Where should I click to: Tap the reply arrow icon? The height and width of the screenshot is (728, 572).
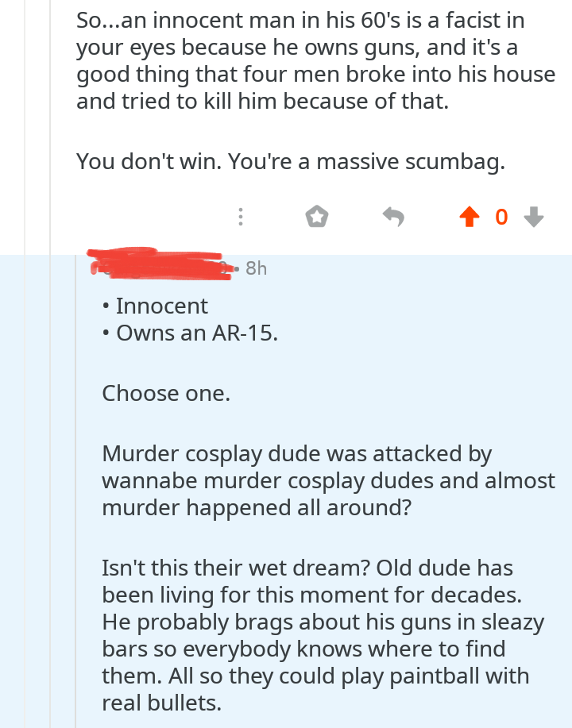click(x=393, y=217)
